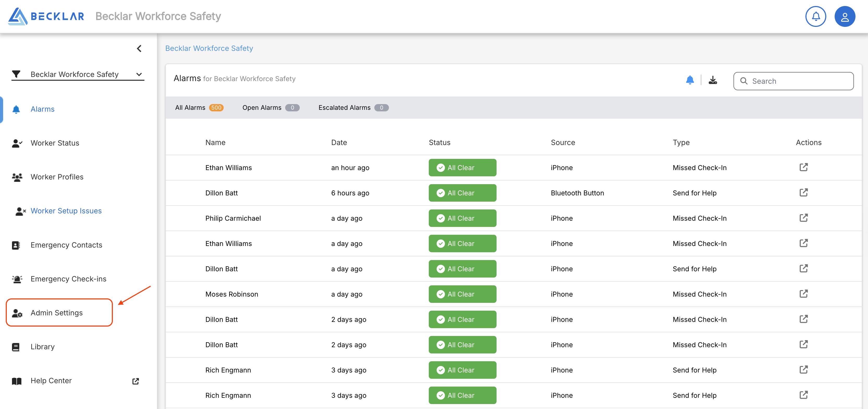
Task: Switch to the All Alarms tab
Action: (199, 107)
